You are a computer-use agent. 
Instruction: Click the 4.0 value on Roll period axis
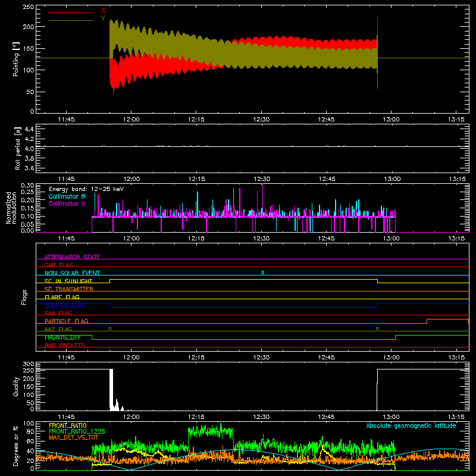coord(29,148)
